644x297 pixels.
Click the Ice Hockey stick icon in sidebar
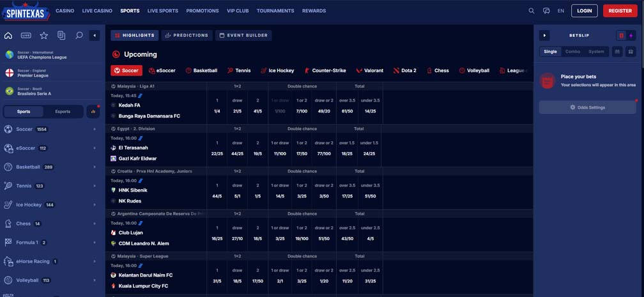tap(8, 204)
